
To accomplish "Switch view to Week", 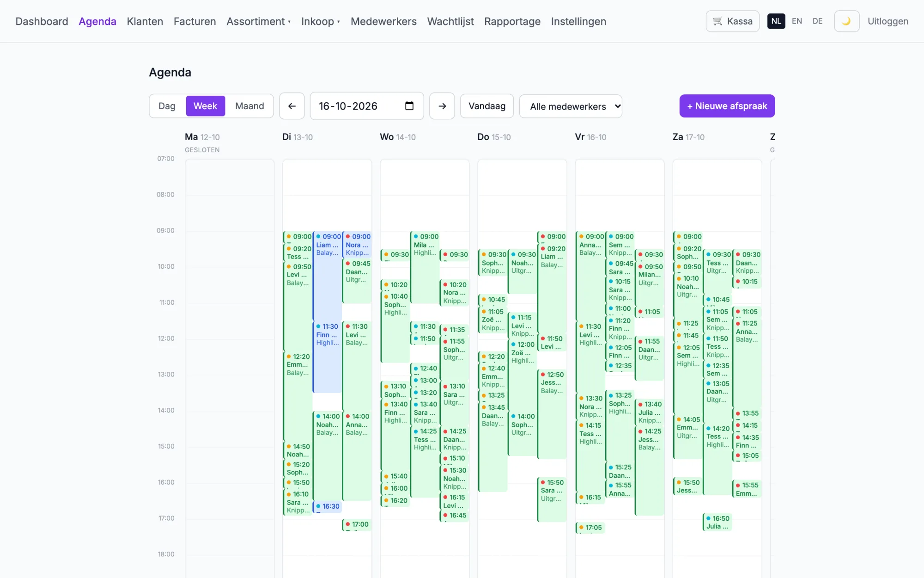I will coord(205,106).
